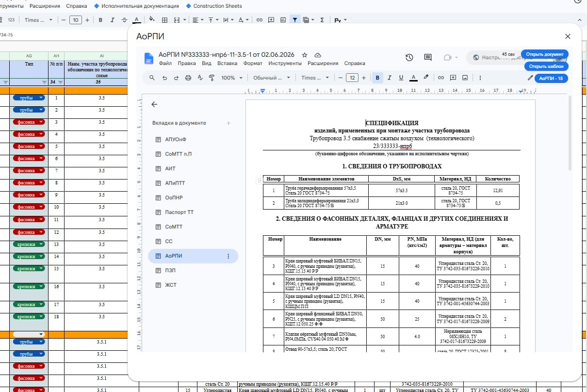Viewport: 587px width, 392px height.
Task: Insert a link from the Sheets toolbar
Action: (x=260, y=20)
